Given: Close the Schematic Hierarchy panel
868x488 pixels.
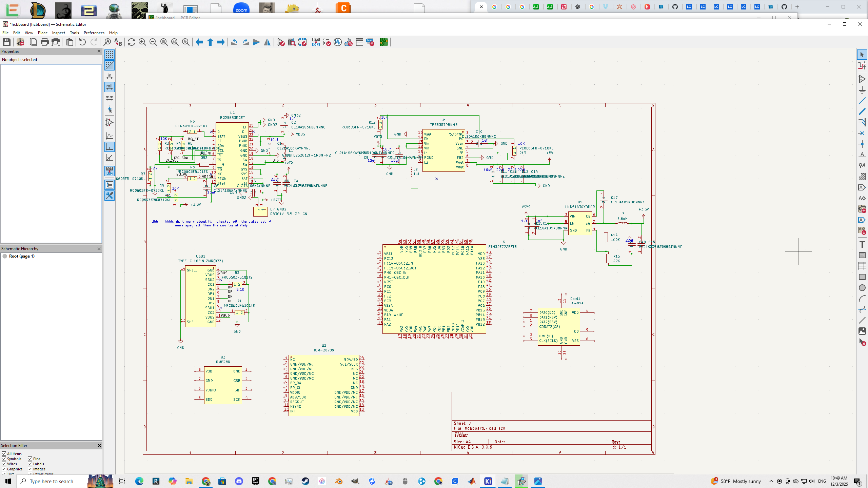Looking at the screenshot, I should tap(99, 249).
